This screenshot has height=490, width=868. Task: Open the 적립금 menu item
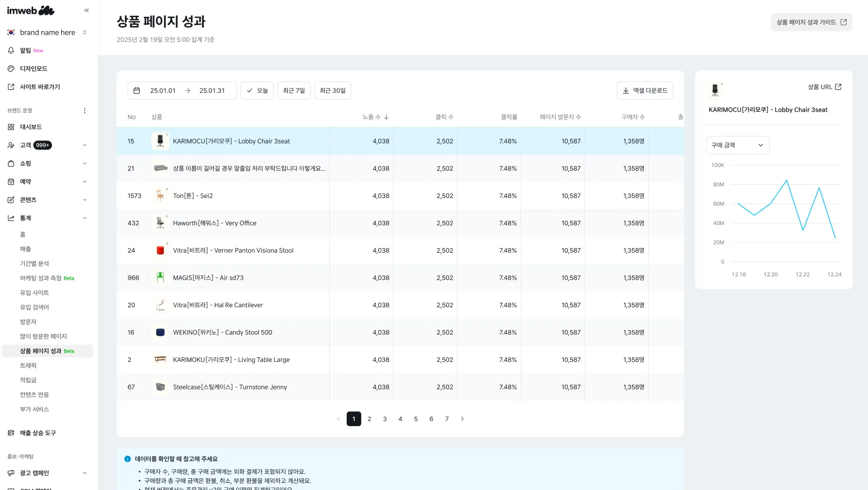click(x=28, y=380)
